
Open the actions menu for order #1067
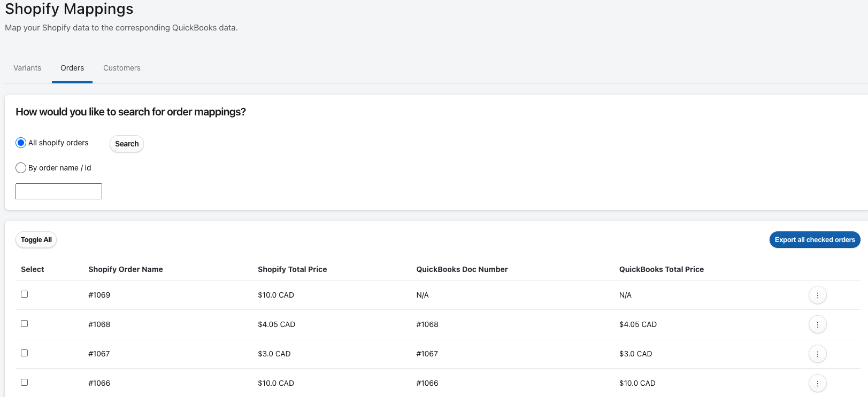[x=817, y=354]
